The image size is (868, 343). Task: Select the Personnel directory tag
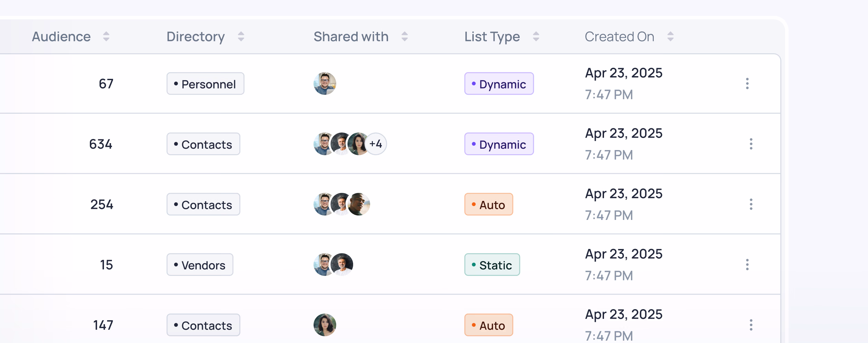point(205,84)
